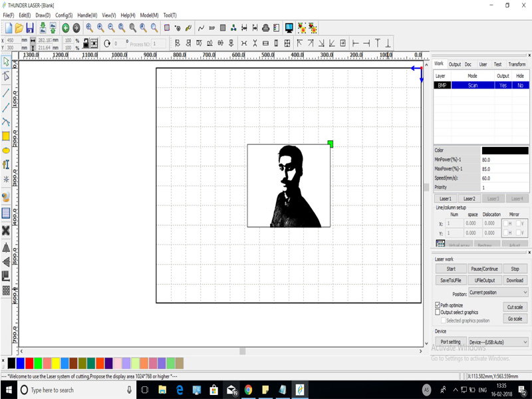Disable the Path optimize checkbox

coord(438,305)
